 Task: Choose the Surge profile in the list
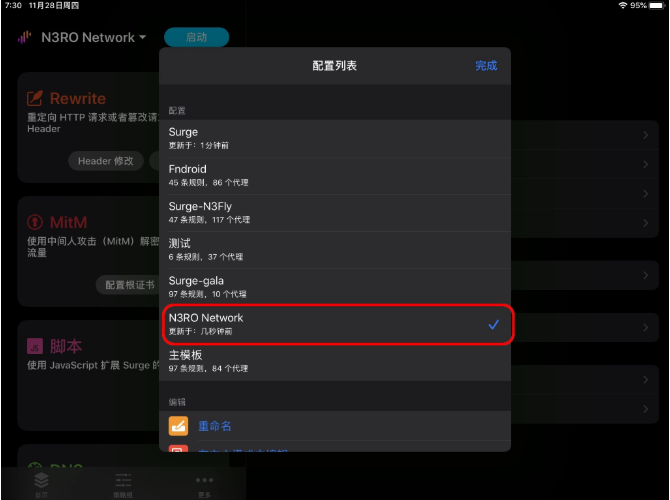[335, 138]
